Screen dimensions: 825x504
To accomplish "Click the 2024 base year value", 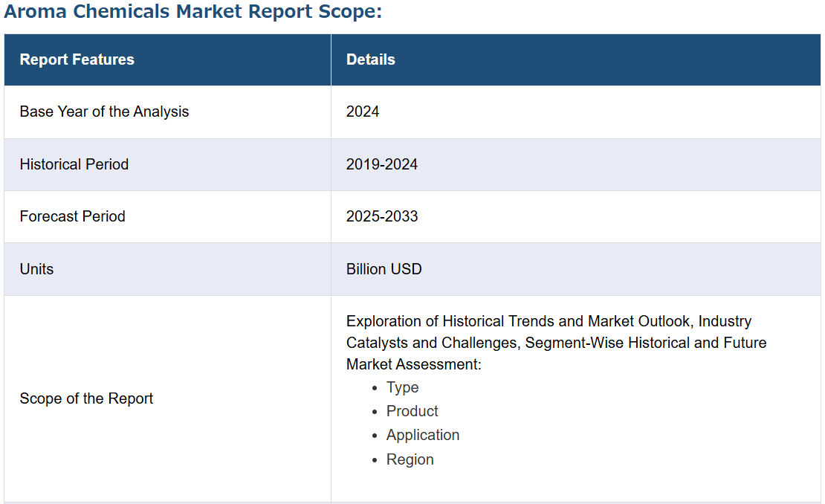I will (363, 112).
